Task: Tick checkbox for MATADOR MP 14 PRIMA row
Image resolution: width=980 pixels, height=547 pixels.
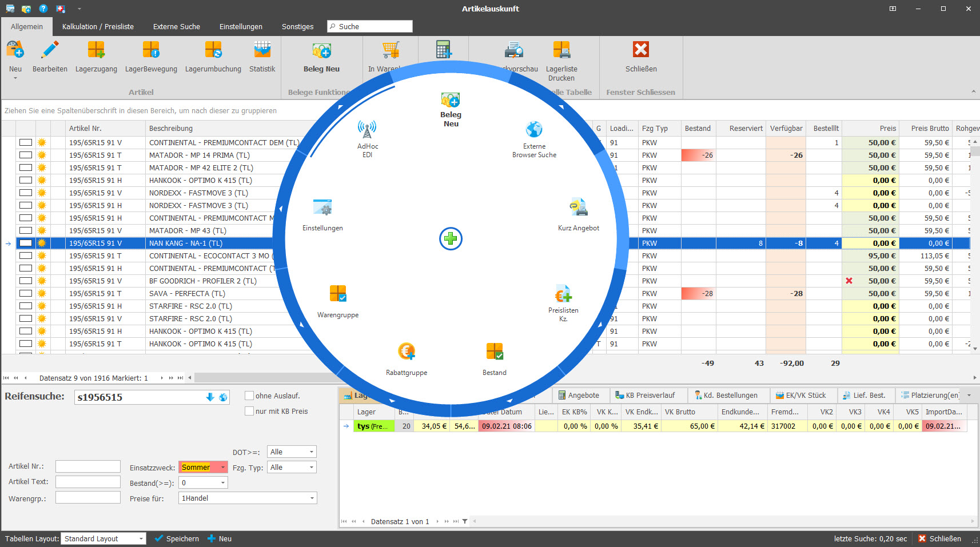Action: pyautogui.click(x=26, y=155)
